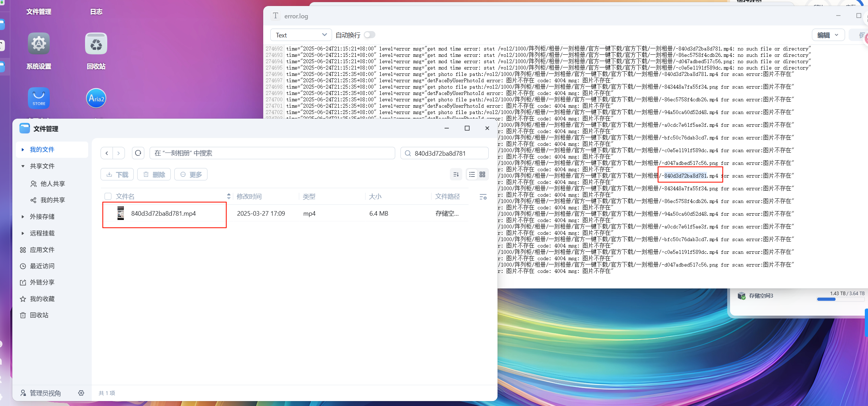Click the 类型 column header
The width and height of the screenshot is (868, 406).
[309, 196]
